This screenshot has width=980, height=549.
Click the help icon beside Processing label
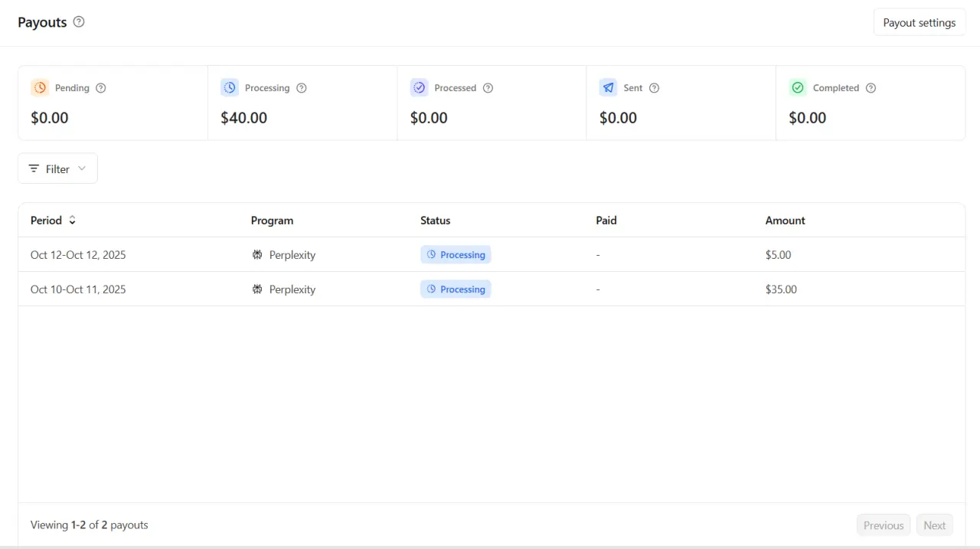pyautogui.click(x=302, y=88)
